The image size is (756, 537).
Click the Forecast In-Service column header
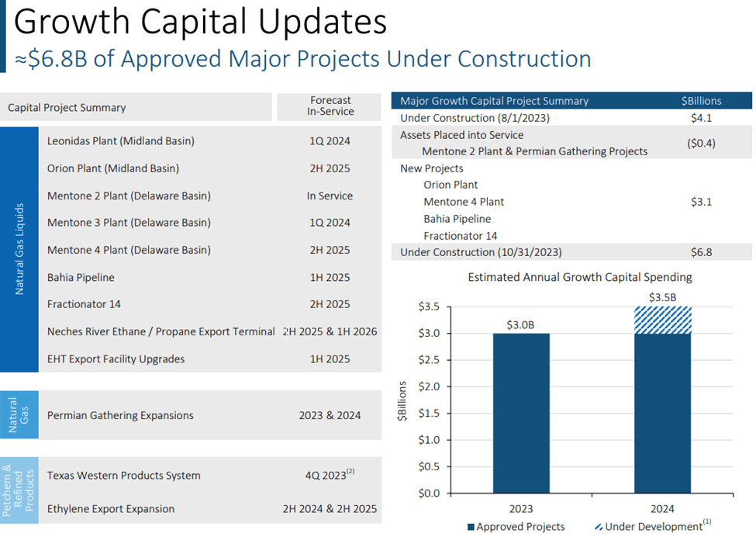click(x=330, y=106)
